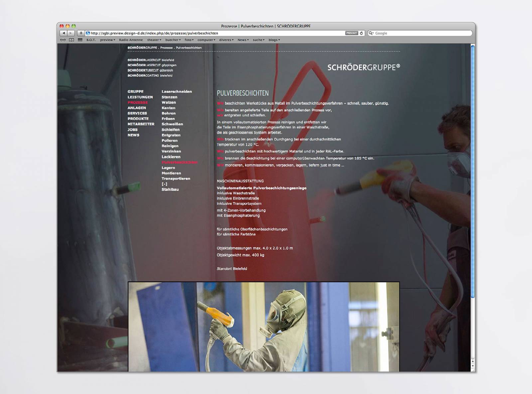Reload the page with the refresh icon

(361, 33)
